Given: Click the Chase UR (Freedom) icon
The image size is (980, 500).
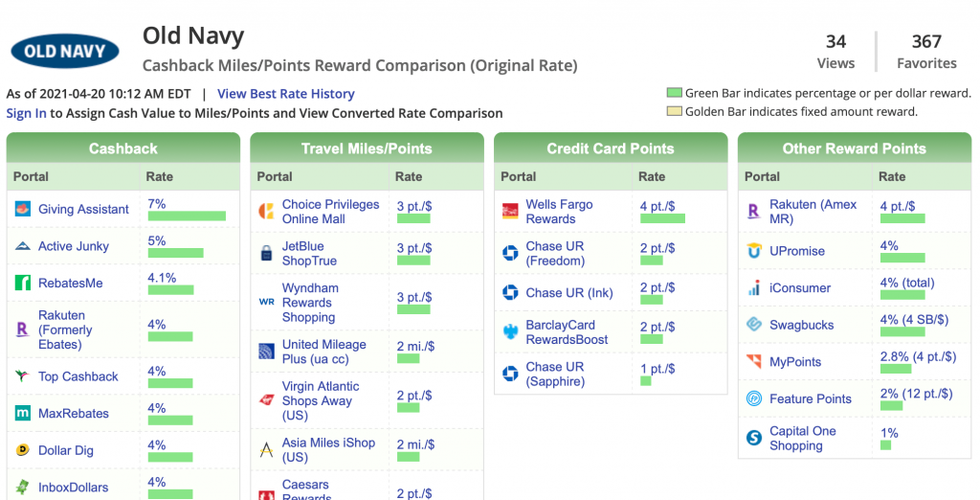Looking at the screenshot, I should pos(510,254).
